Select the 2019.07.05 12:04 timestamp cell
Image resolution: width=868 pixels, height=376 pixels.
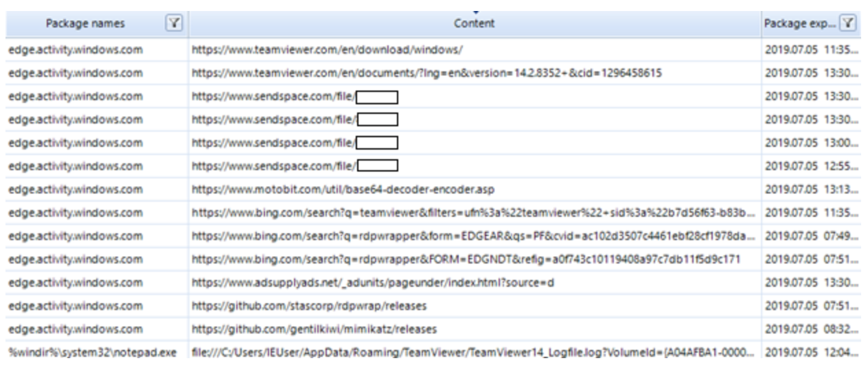811,353
